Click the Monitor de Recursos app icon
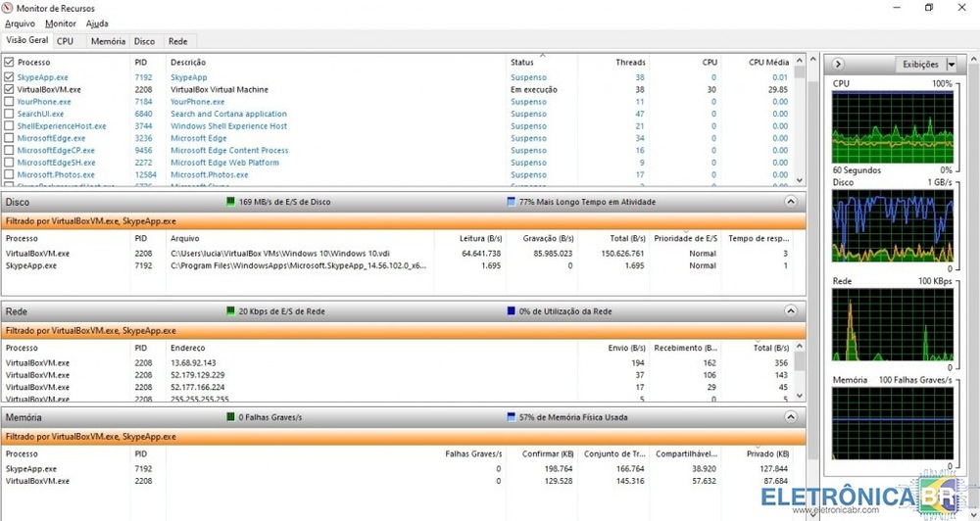The image size is (980, 521). coord(9,8)
